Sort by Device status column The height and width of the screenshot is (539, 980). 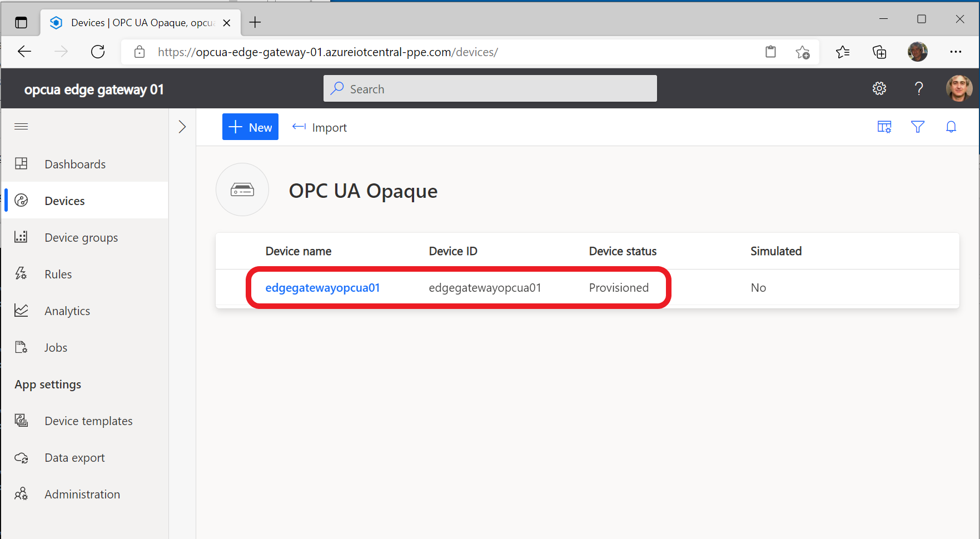[623, 251]
